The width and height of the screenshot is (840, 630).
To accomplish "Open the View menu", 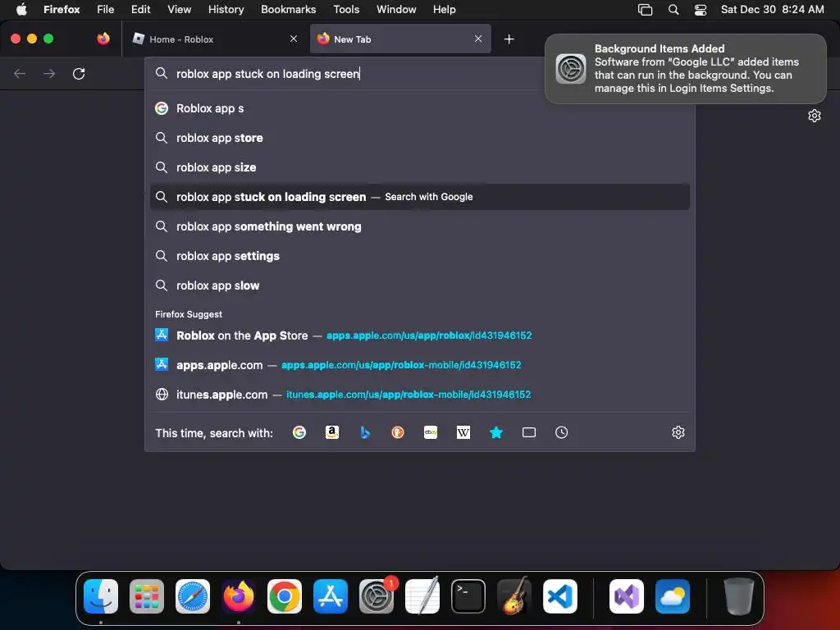I will [179, 10].
